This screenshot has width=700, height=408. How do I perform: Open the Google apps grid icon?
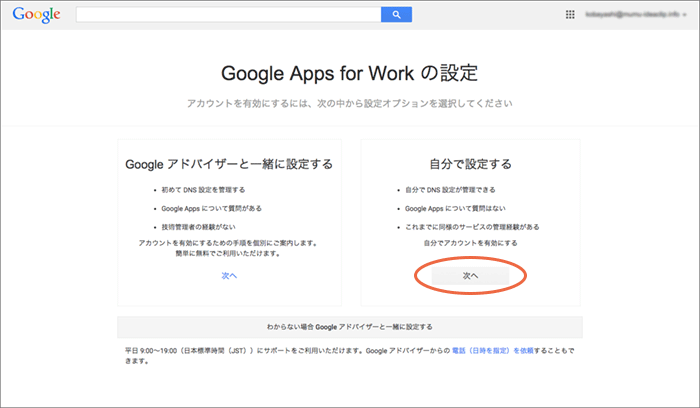(570, 14)
